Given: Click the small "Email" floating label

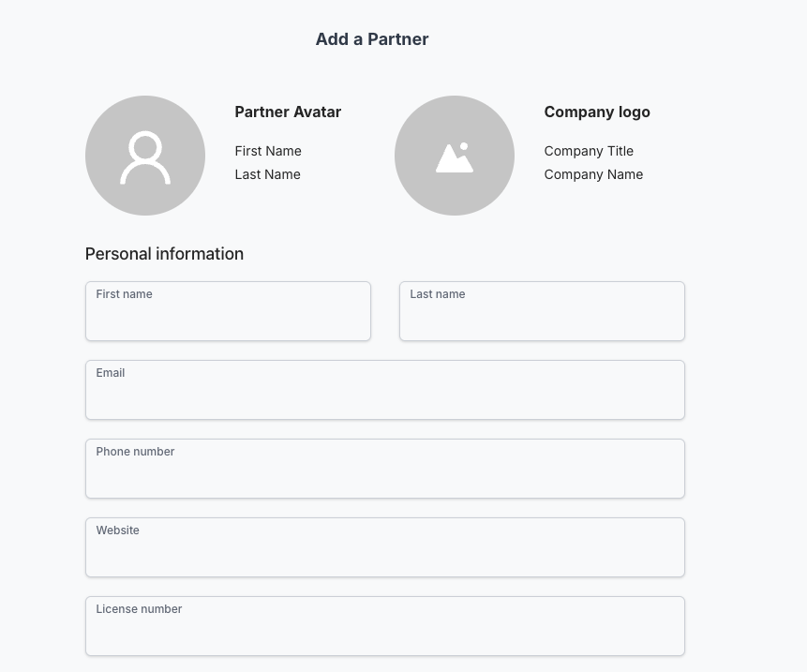Looking at the screenshot, I should (111, 373).
